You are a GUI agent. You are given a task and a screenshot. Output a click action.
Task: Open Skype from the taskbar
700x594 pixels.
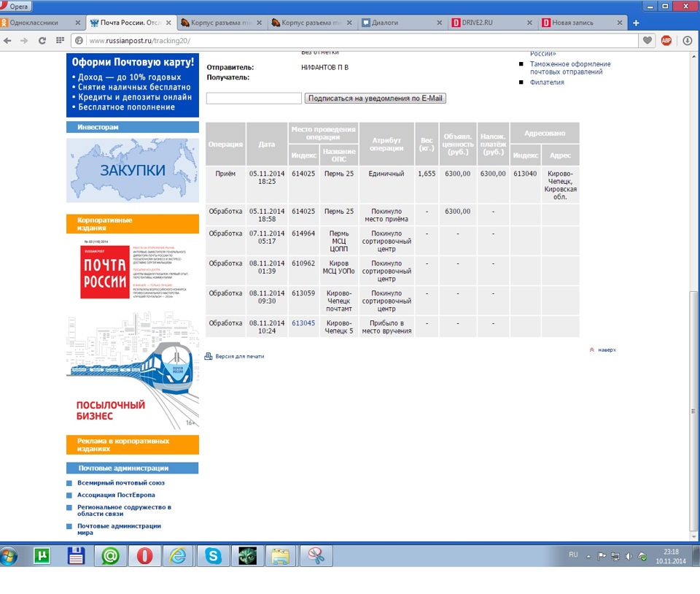213,556
